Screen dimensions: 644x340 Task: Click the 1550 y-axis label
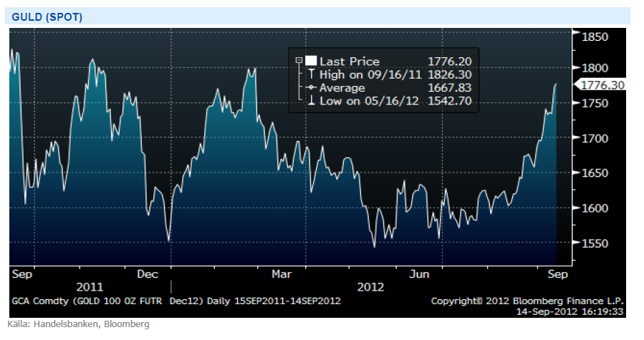[593, 243]
